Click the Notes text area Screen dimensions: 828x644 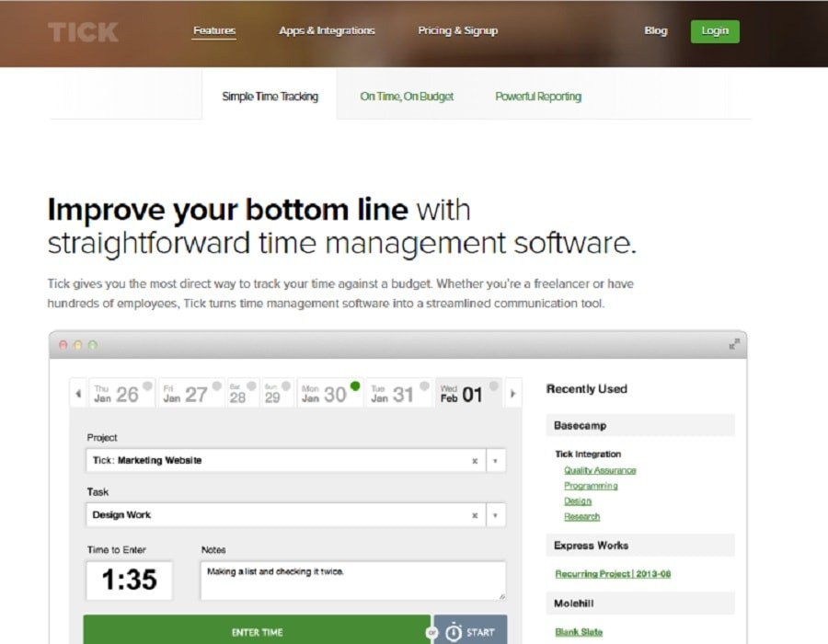[x=352, y=581]
